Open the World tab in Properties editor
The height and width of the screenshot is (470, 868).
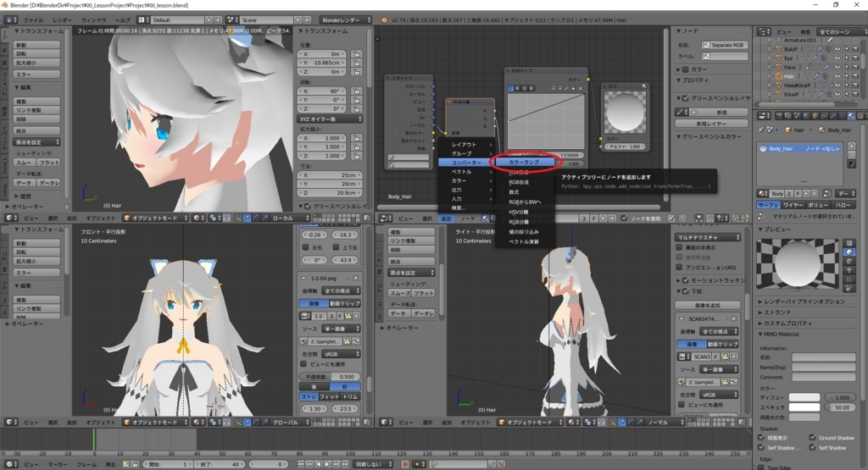(806, 115)
